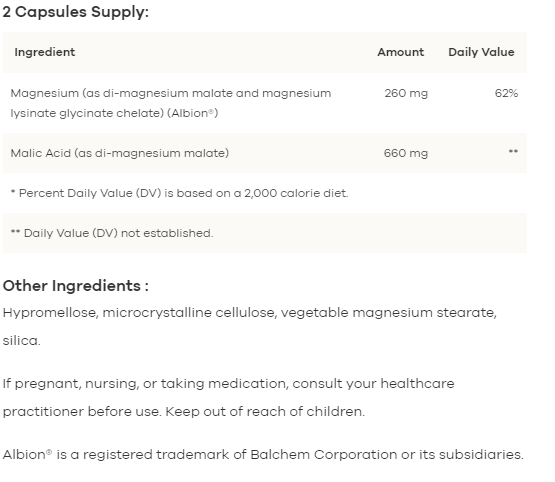This screenshot has width=555, height=482.
Task: Select the 62% daily value cell
Action: pos(506,93)
